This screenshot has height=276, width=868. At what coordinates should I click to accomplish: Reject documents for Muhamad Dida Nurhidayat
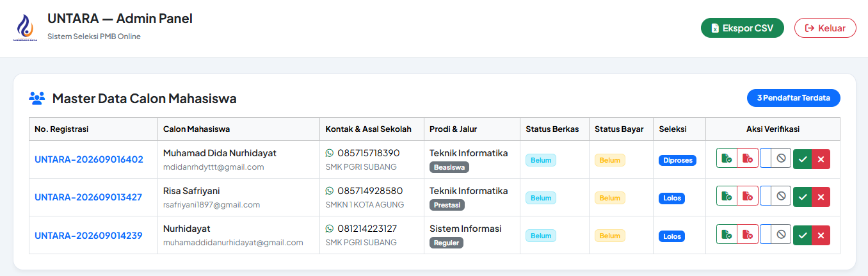point(748,159)
